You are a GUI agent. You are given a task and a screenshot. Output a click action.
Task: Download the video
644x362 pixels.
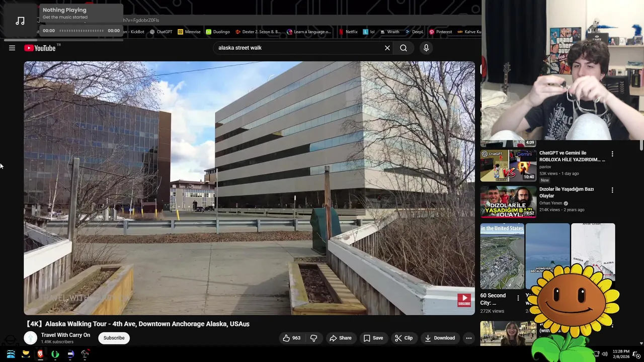click(x=440, y=338)
